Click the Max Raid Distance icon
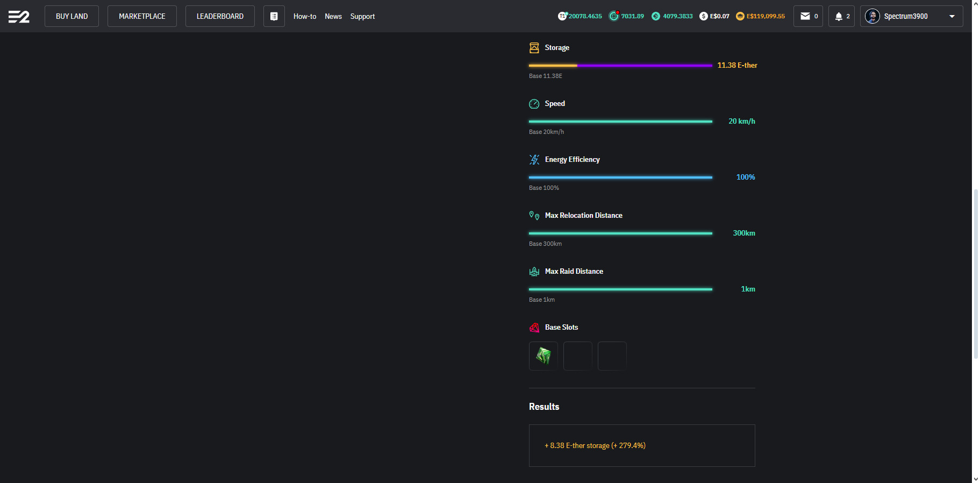The width and height of the screenshot is (980, 483). click(x=534, y=272)
